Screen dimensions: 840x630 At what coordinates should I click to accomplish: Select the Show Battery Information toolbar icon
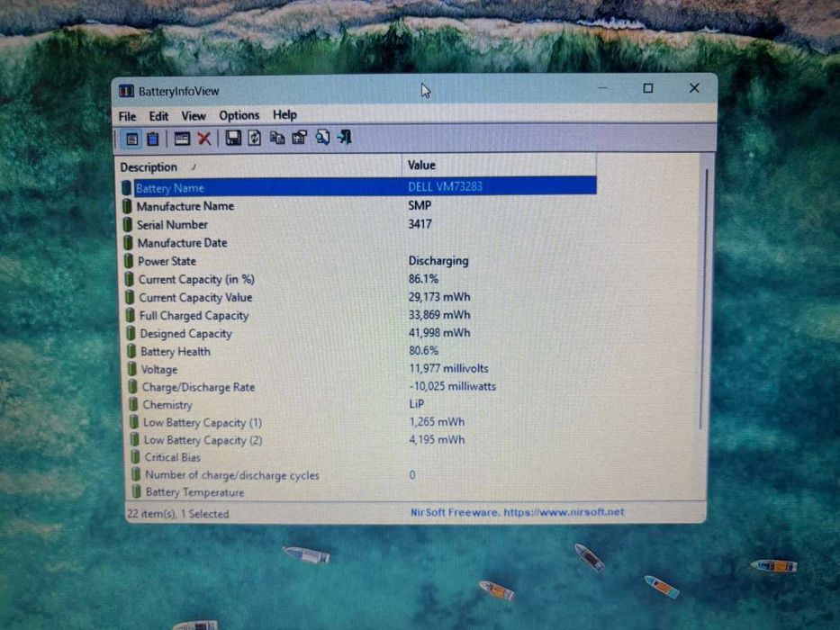[131, 139]
